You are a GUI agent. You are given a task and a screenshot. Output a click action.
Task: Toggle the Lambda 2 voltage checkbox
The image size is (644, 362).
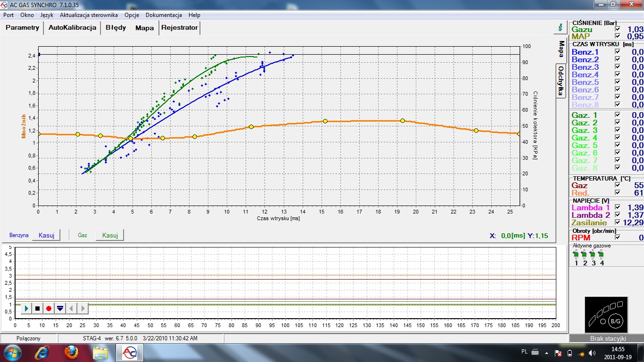[618, 215]
